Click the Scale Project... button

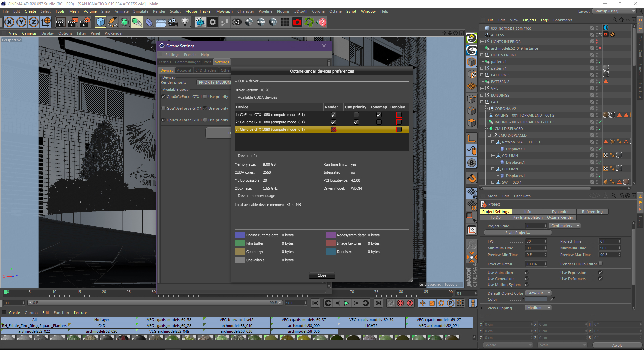pyautogui.click(x=518, y=233)
